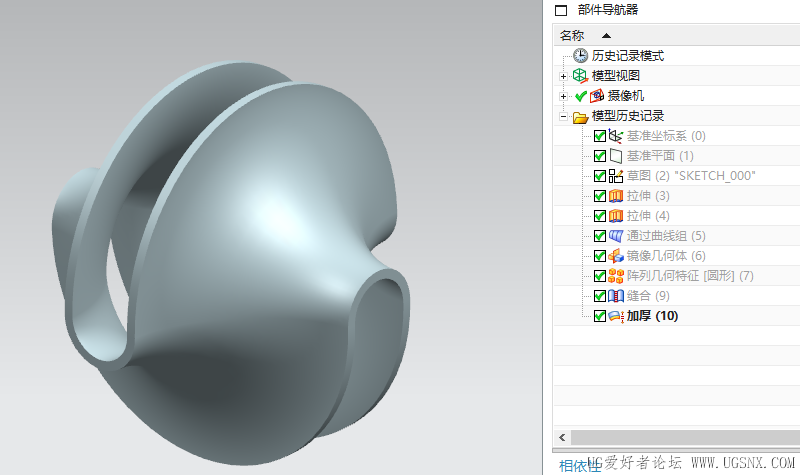Select the 镜像几何体 (6) feature icon

(615, 256)
